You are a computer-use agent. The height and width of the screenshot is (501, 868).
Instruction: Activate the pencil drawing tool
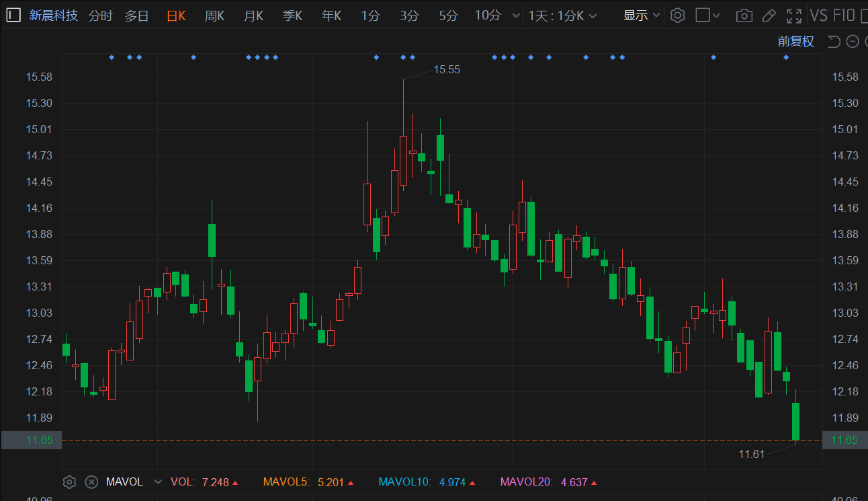[x=769, y=15]
